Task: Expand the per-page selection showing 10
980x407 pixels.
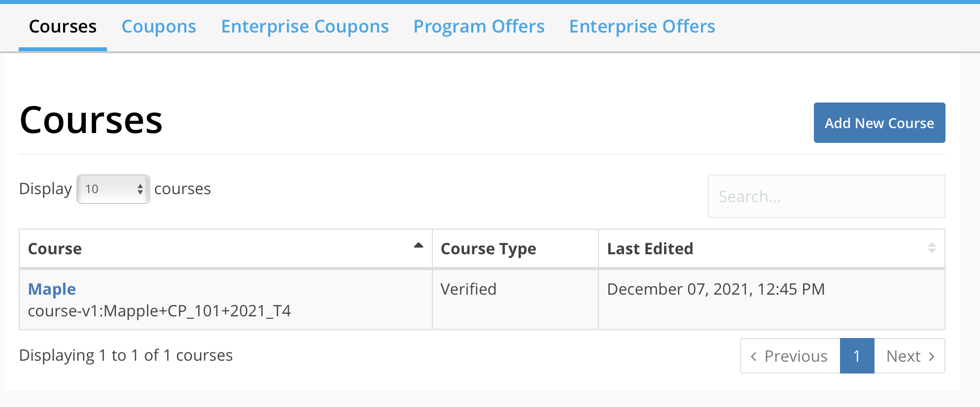Action: click(112, 189)
